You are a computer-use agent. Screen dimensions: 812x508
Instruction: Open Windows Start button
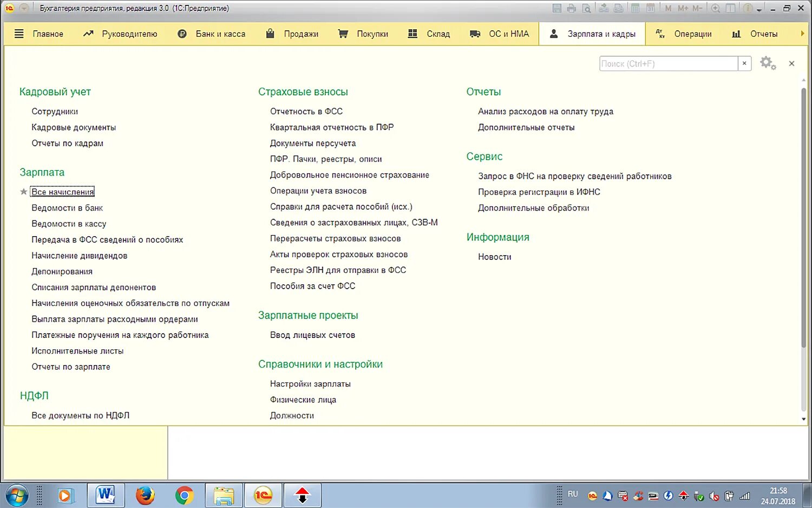tap(17, 495)
